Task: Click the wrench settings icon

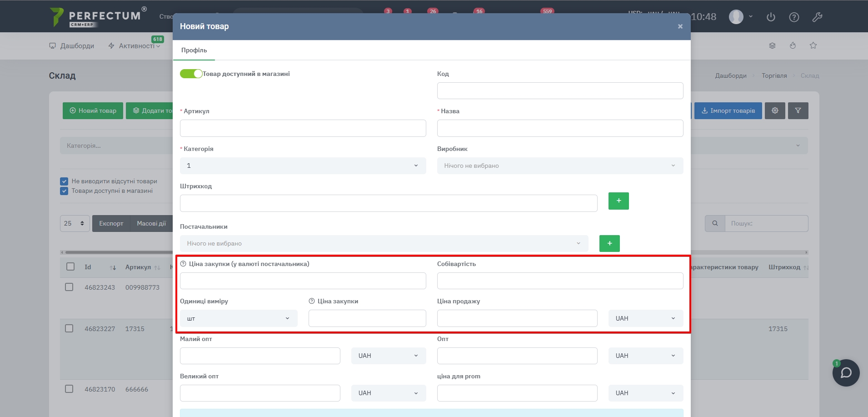Action: pyautogui.click(x=817, y=17)
